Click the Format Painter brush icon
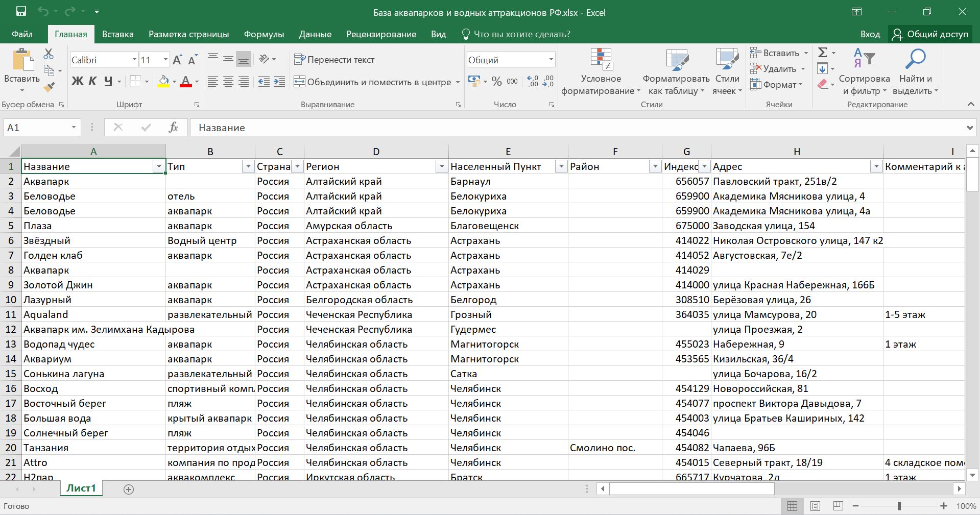 [49, 88]
